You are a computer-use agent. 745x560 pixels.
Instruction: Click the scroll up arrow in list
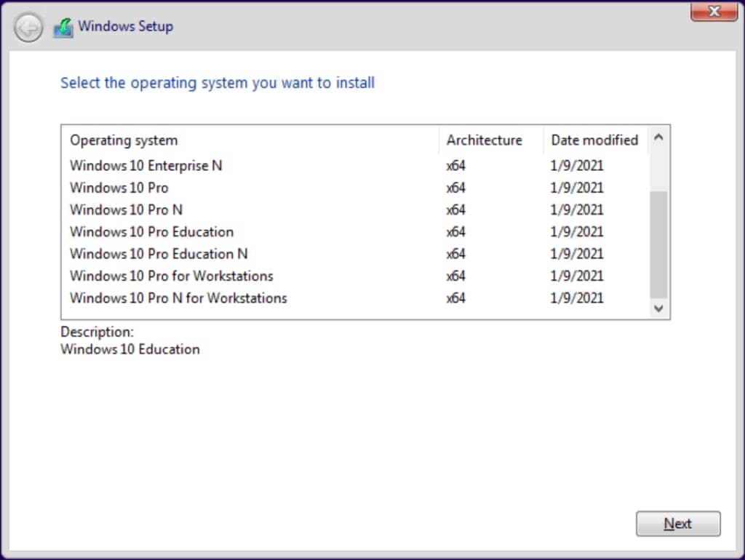(x=658, y=137)
